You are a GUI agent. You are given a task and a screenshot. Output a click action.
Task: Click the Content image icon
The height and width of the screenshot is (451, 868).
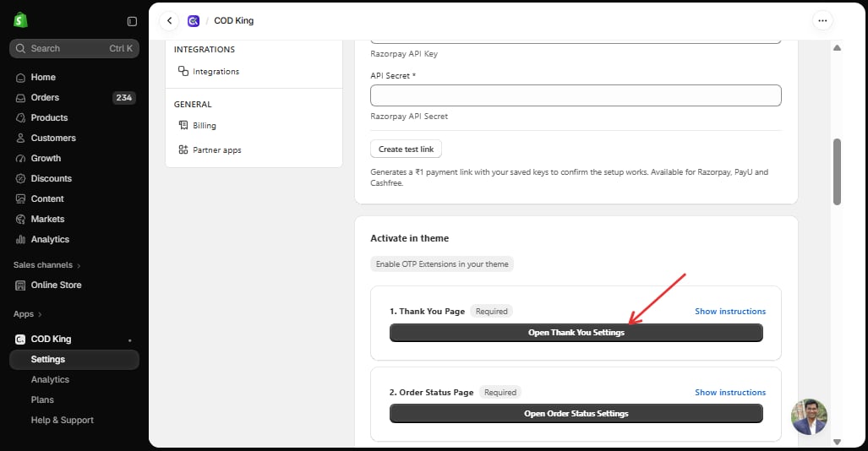coord(20,199)
